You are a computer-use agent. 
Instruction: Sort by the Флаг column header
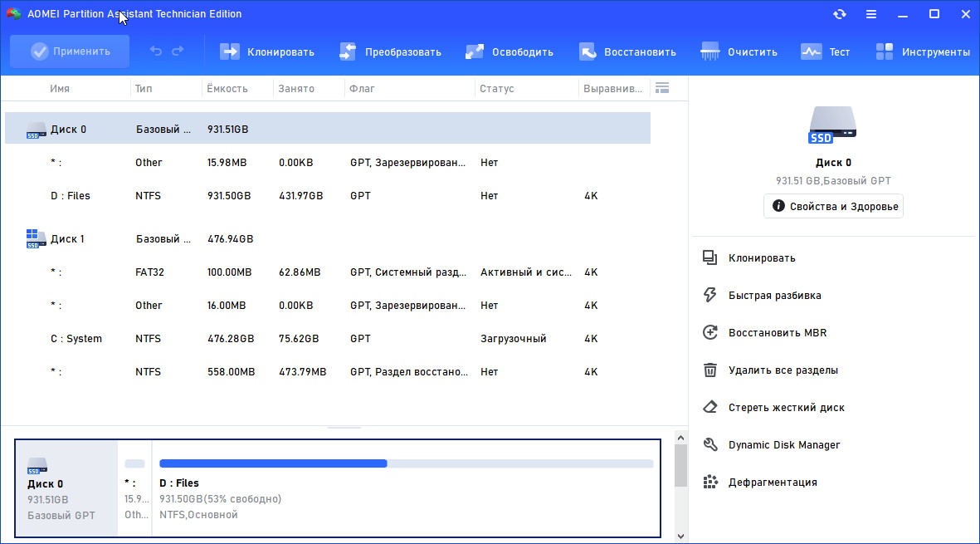(362, 89)
